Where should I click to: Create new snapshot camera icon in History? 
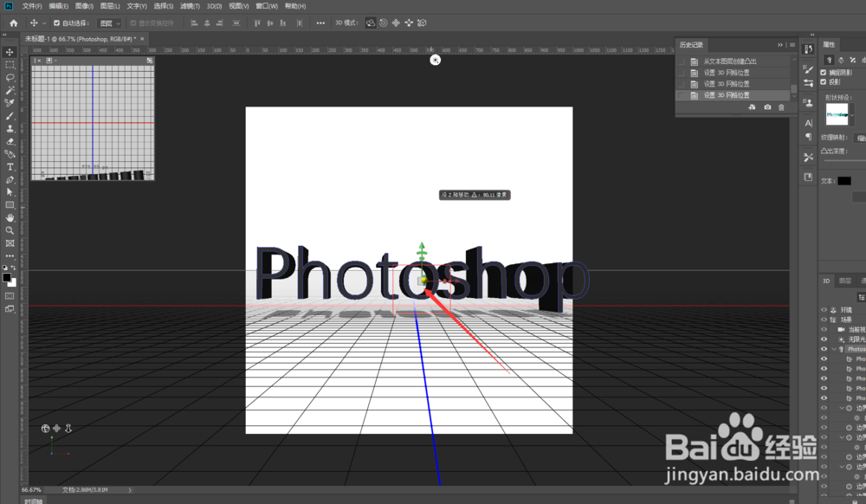(767, 107)
